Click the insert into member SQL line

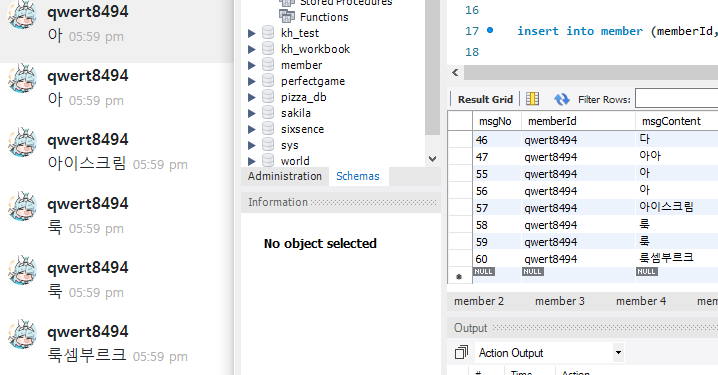click(617, 31)
